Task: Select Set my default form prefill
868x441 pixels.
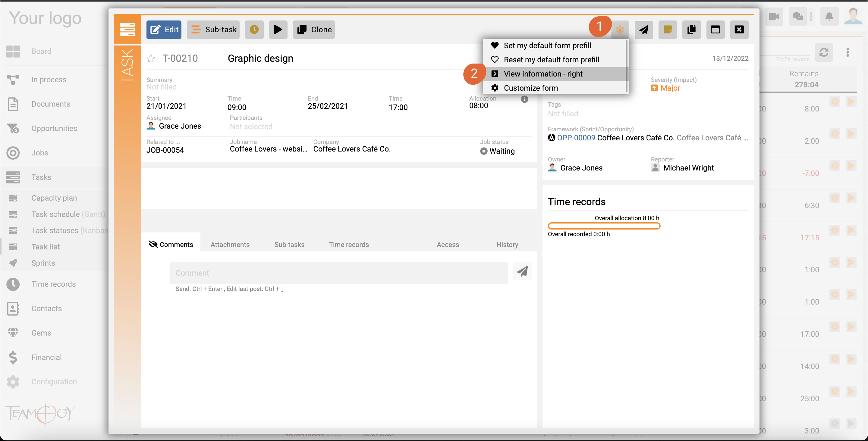Action: click(x=554, y=45)
